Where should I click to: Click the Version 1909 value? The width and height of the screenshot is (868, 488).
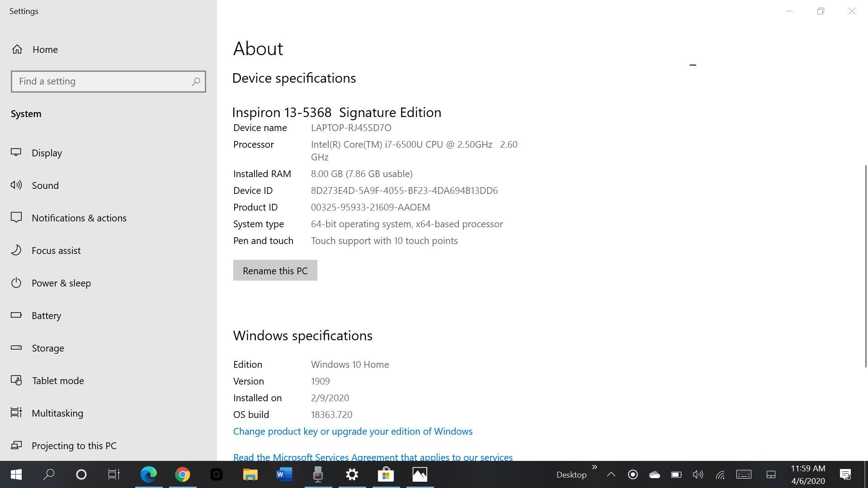click(321, 381)
